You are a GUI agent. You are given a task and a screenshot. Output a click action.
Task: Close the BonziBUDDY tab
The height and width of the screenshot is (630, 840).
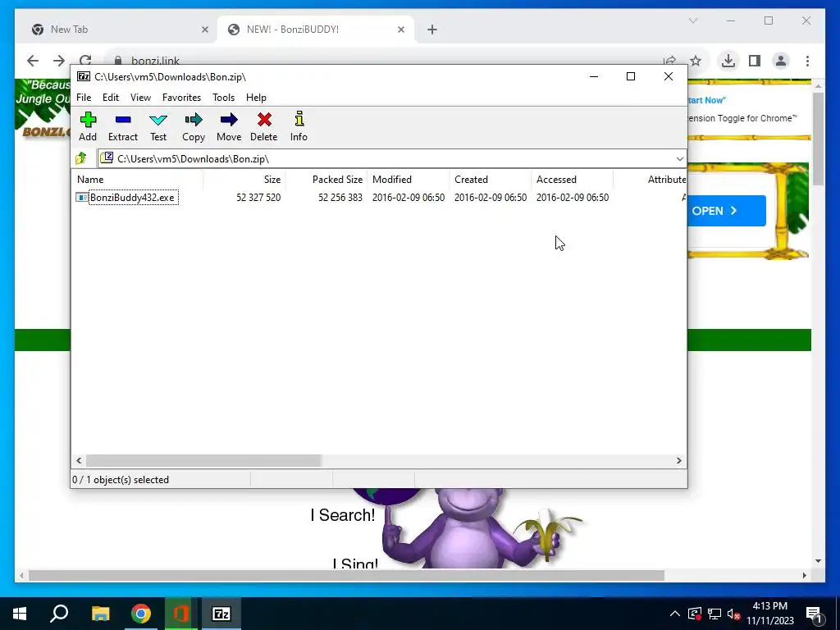(400, 30)
